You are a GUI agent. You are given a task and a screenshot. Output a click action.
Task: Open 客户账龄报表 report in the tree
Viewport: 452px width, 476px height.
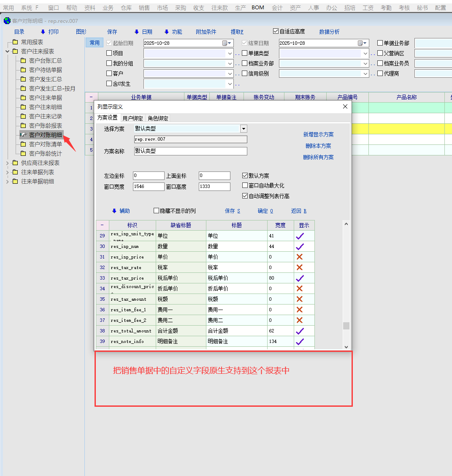(x=45, y=125)
